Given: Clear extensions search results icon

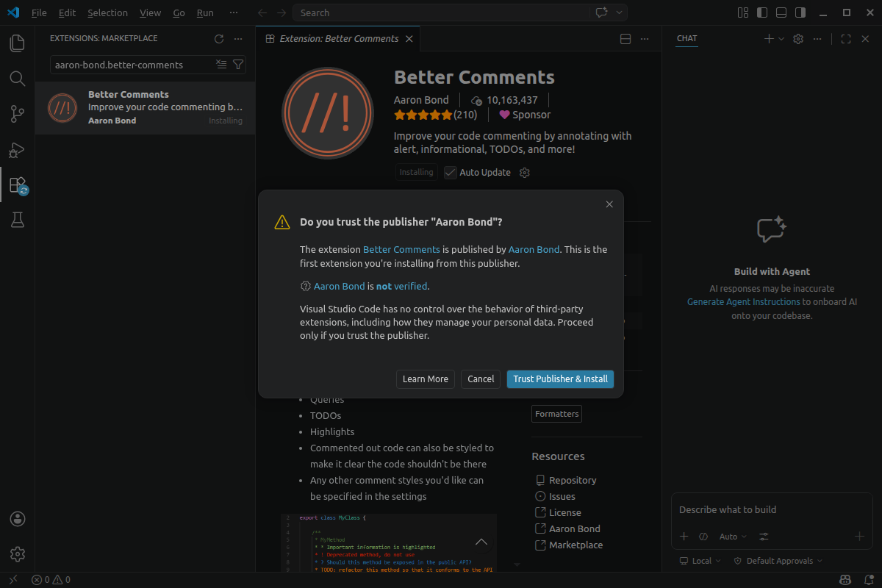Looking at the screenshot, I should pyautogui.click(x=221, y=65).
